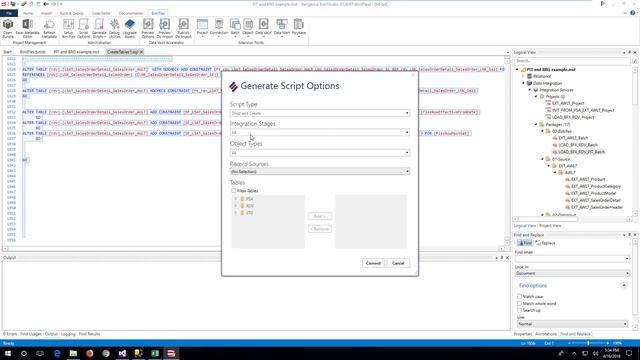
Task: Close the CreateTables1.sql tab
Action: pyautogui.click(x=142, y=52)
